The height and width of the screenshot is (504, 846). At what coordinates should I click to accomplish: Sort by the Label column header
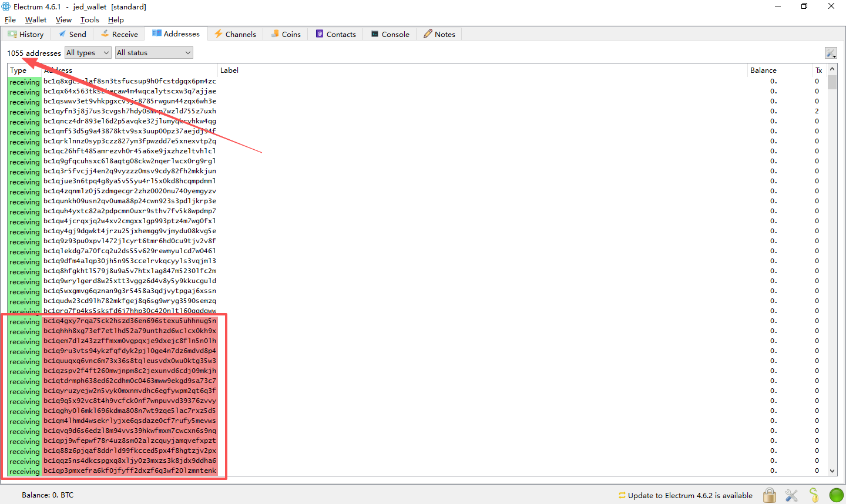482,70
